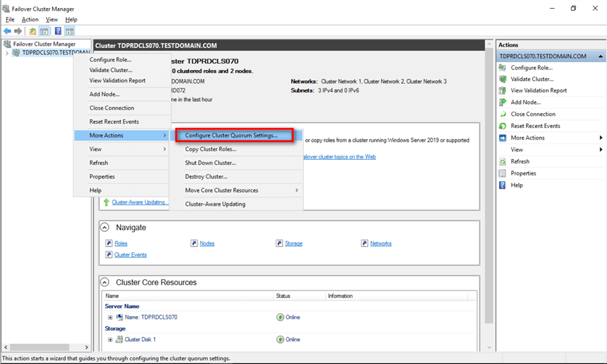Choose Shut Down Cluster from submenu
This screenshot has width=607, height=364.
click(210, 163)
